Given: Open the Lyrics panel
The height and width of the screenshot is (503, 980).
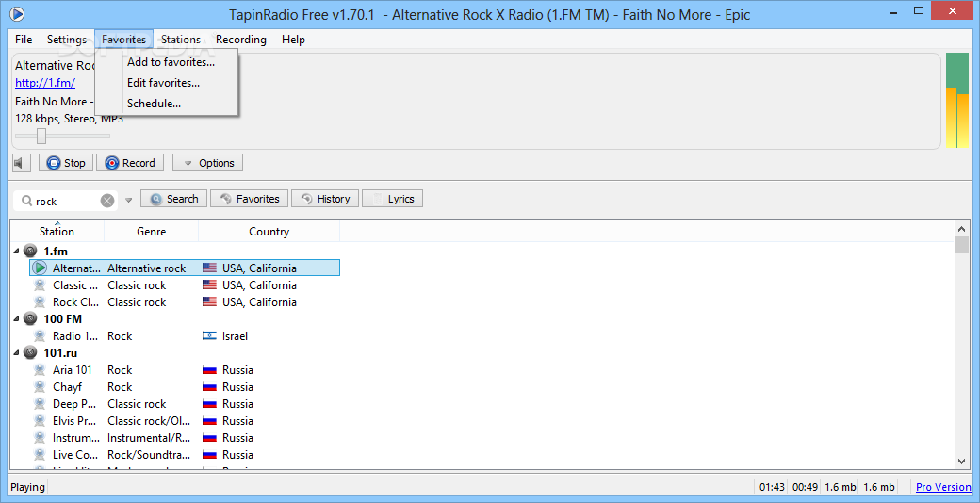Looking at the screenshot, I should (x=393, y=199).
